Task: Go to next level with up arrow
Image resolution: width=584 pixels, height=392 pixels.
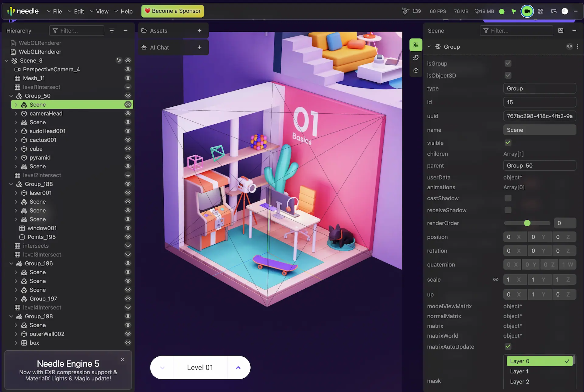Action: [238, 367]
